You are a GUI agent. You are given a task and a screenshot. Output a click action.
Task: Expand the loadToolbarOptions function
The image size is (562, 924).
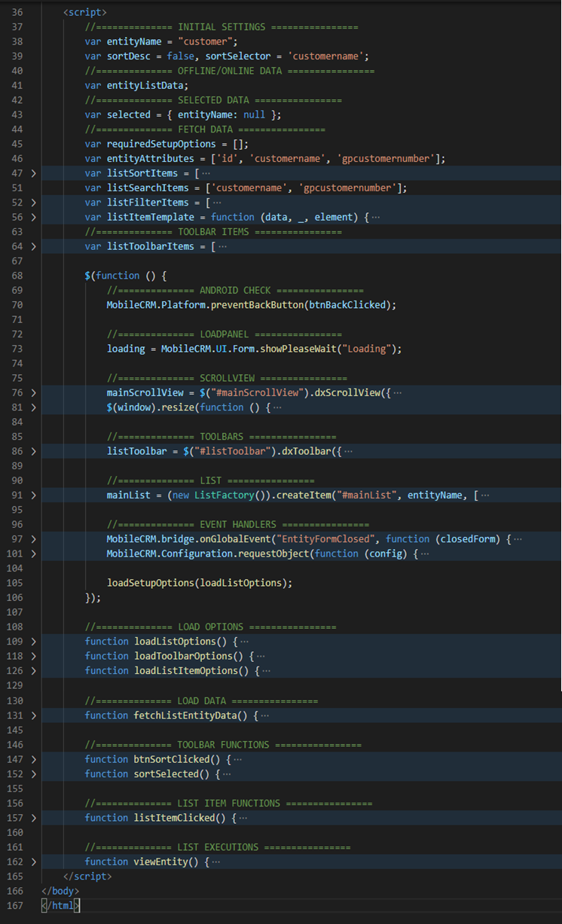pyautogui.click(x=33, y=656)
